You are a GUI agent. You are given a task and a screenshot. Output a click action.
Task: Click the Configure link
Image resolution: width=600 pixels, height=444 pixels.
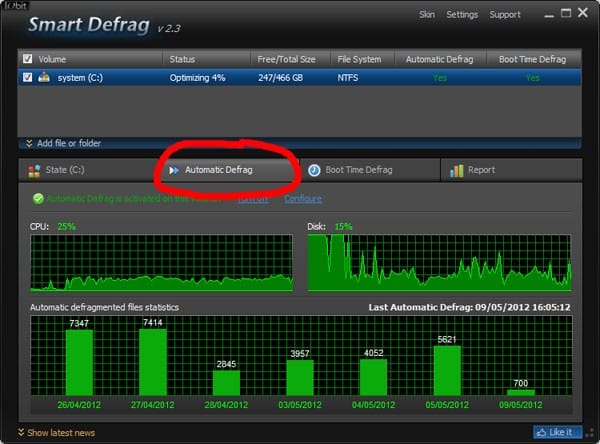point(303,199)
